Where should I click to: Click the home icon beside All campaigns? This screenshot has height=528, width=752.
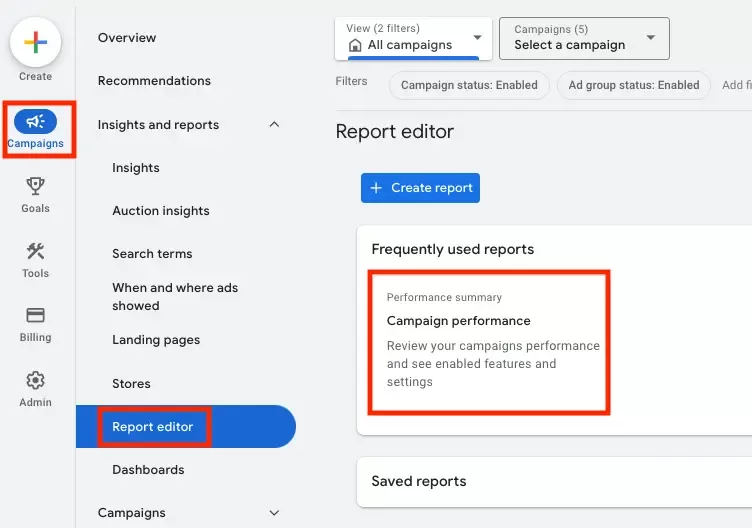point(355,45)
